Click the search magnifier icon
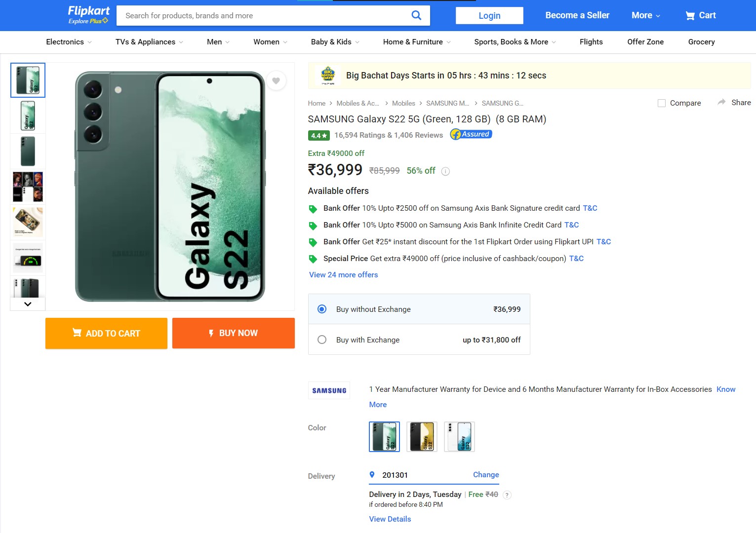The width and height of the screenshot is (756, 533). pos(416,15)
